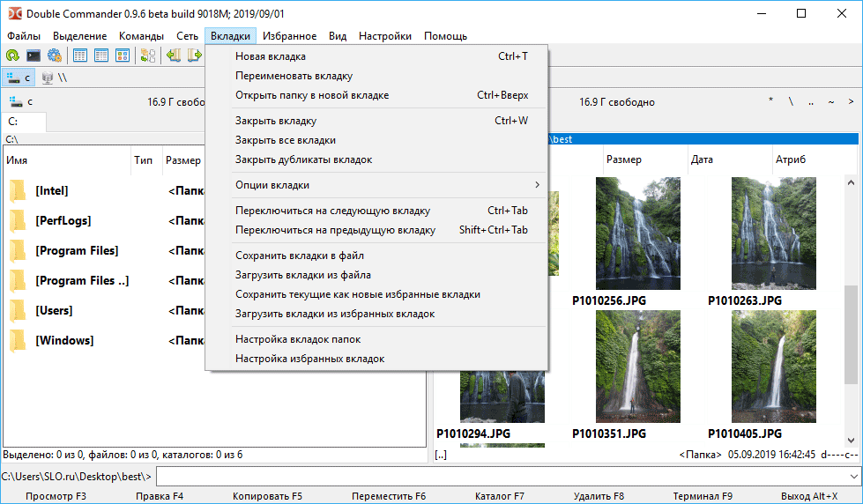Switch to thumbnails view icon

pos(123,56)
